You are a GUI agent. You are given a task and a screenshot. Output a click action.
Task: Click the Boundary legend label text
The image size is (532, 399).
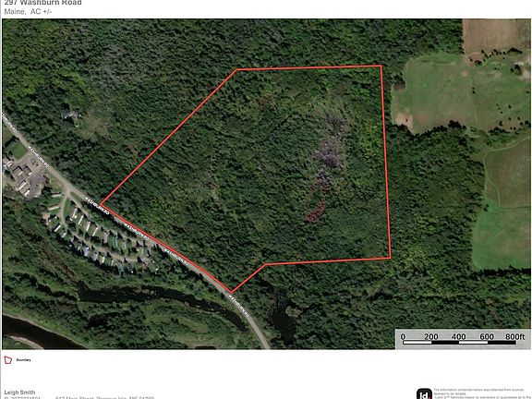coord(23,360)
